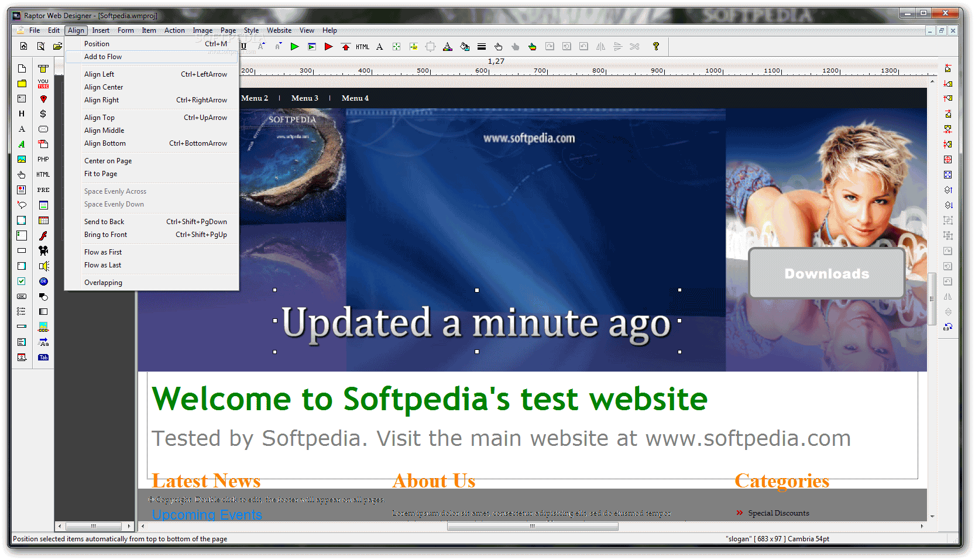The width and height of the screenshot is (975, 560).
Task: Click the horizontal scrollbar thumb below canvas
Action: click(x=533, y=526)
